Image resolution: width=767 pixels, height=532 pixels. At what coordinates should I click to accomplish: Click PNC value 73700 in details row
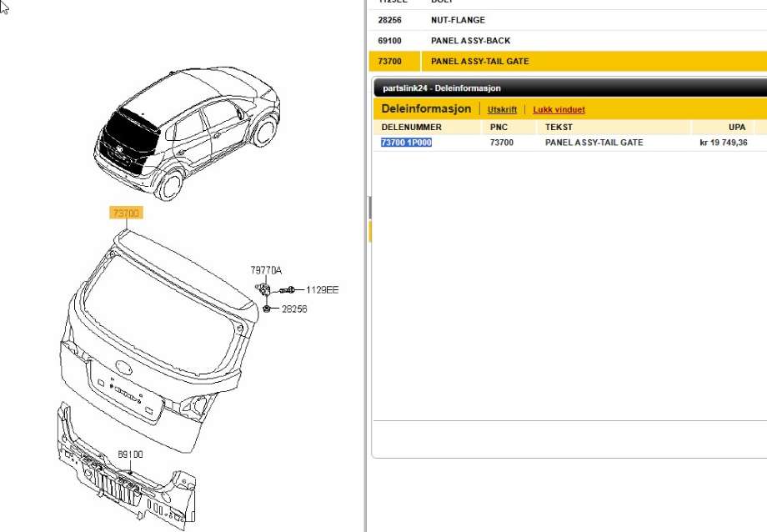coord(501,143)
